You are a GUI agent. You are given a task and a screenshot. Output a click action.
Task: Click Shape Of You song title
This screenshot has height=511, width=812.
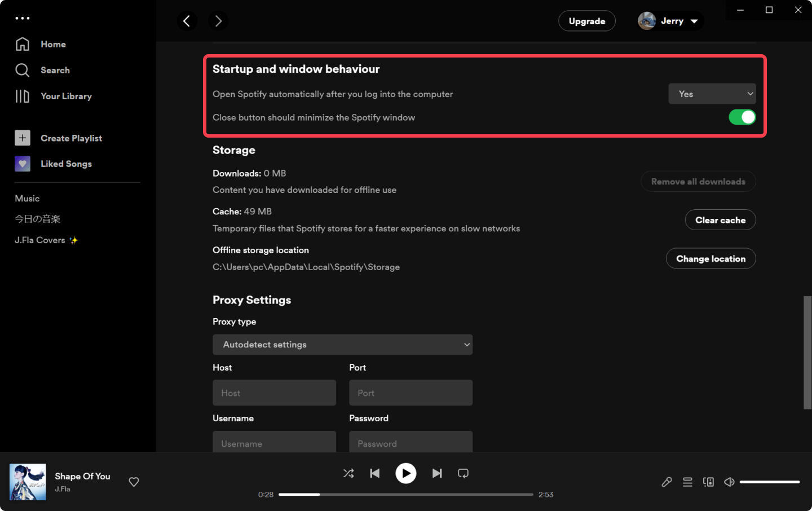(82, 476)
